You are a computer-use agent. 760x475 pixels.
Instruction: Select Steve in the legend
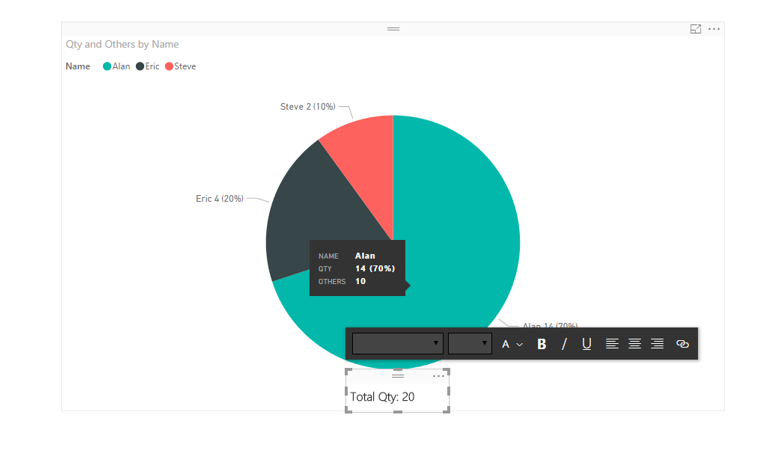[x=180, y=66]
